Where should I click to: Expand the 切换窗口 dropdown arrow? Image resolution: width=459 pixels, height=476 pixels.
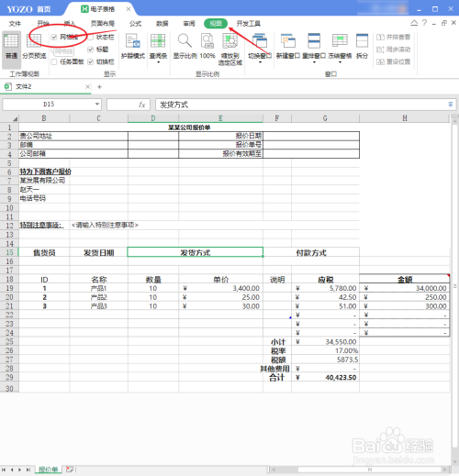tap(260, 62)
